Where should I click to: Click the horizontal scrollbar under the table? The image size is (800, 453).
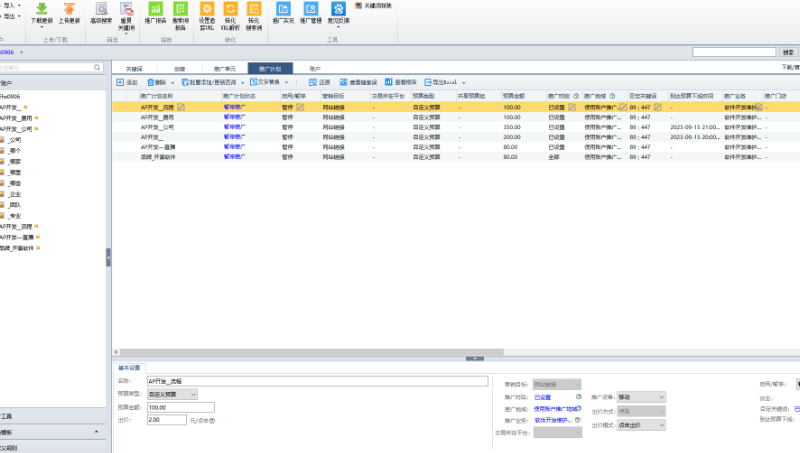(311, 352)
